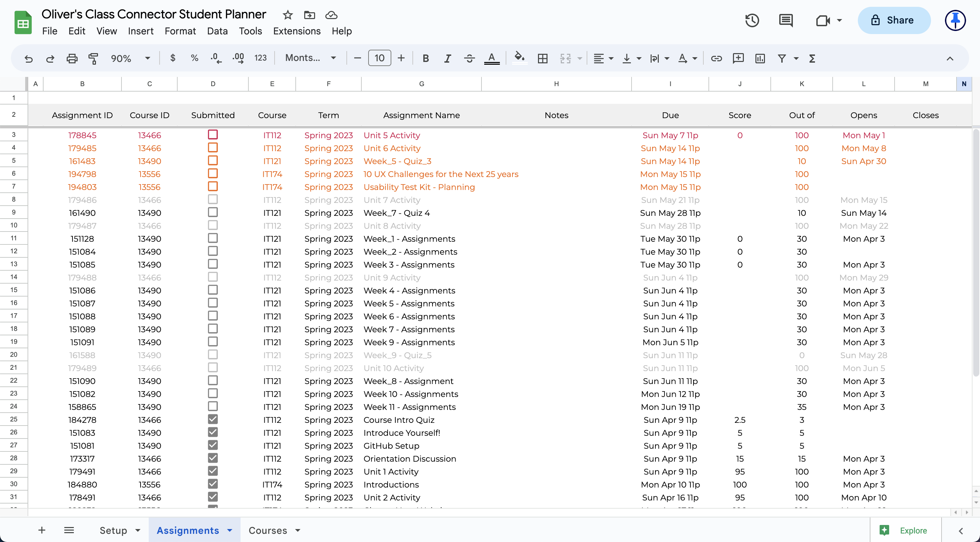The image size is (980, 542).
Task: Uncheck Submitted box for Course Intro Quiz
Action: tap(213, 419)
